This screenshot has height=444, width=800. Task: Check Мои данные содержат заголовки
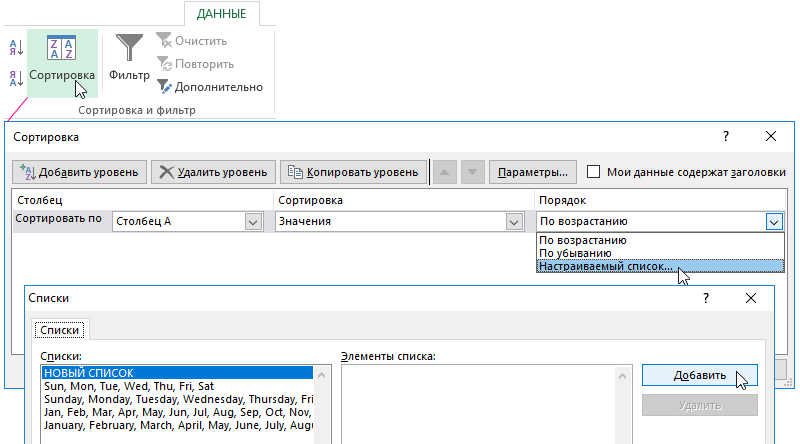[593, 172]
